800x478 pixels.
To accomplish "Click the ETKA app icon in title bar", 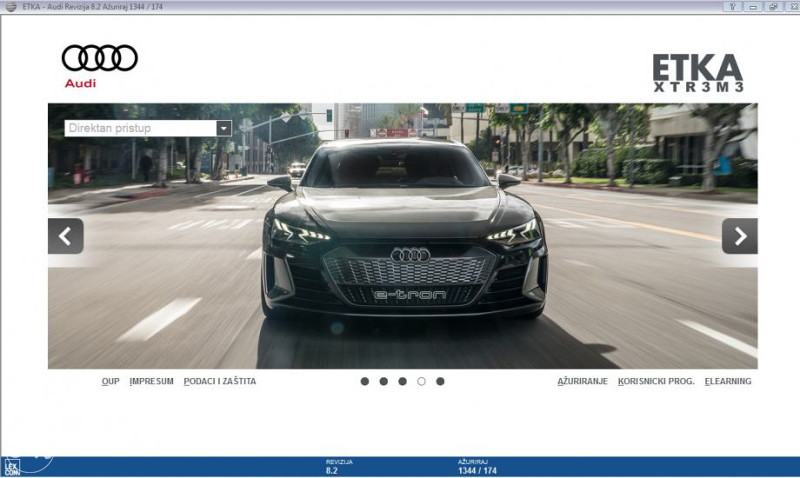I will 11,7.
